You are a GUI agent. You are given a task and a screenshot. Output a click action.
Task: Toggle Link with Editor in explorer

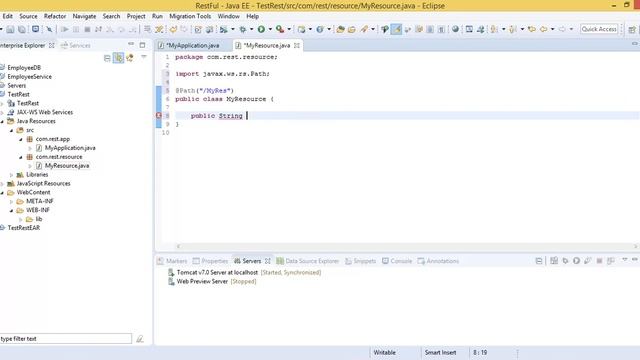coord(118,58)
